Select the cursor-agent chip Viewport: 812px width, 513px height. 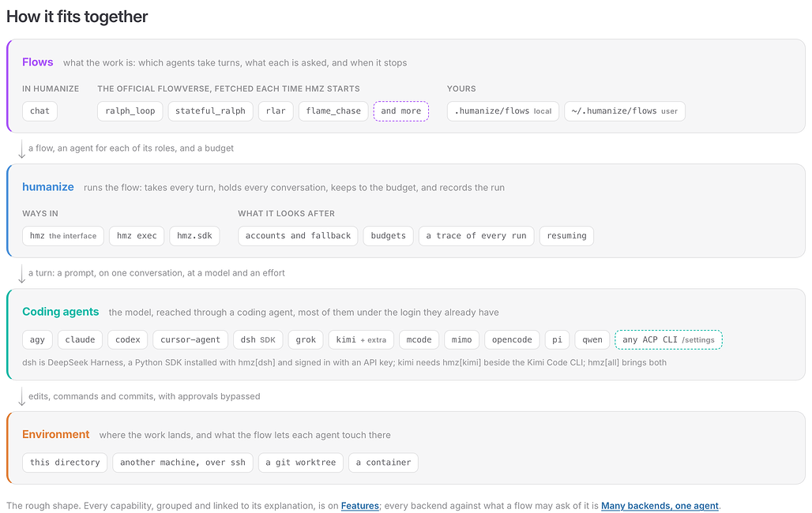tap(190, 340)
